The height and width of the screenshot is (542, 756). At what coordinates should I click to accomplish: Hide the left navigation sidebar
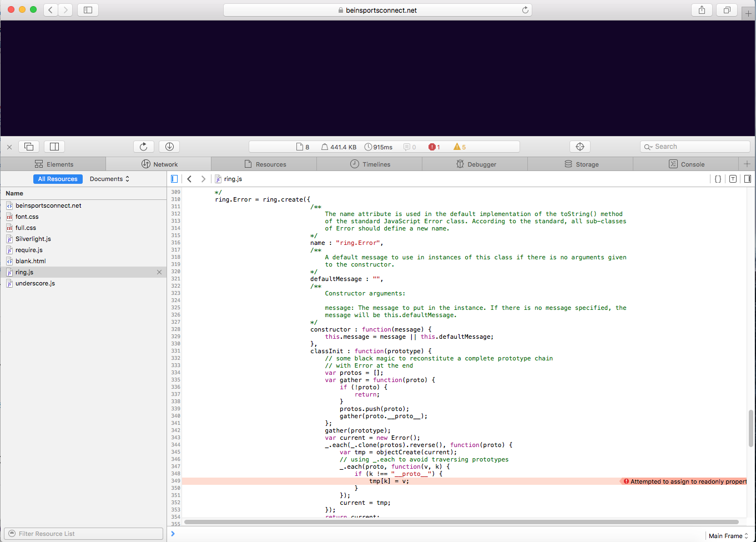[174, 179]
